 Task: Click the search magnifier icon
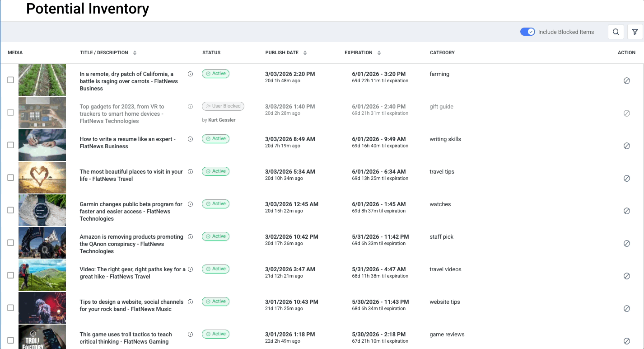(616, 32)
